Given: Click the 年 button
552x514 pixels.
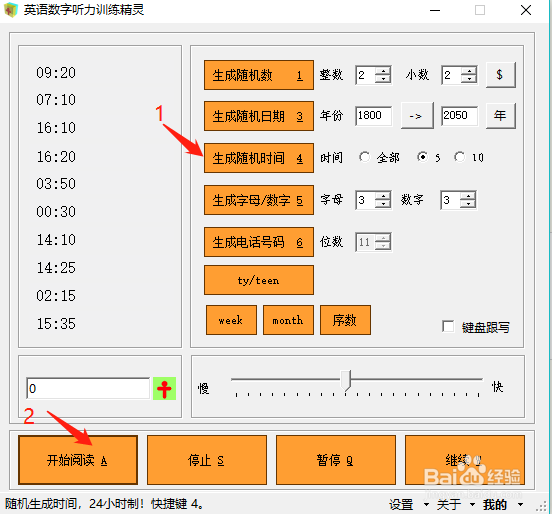Looking at the screenshot, I should coord(501,116).
